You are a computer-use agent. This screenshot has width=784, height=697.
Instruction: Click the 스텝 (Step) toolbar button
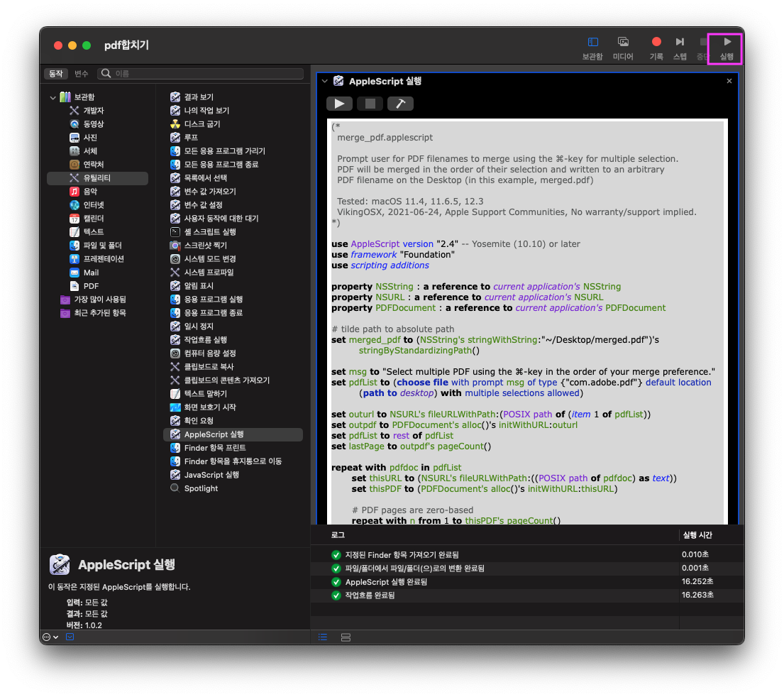point(680,48)
